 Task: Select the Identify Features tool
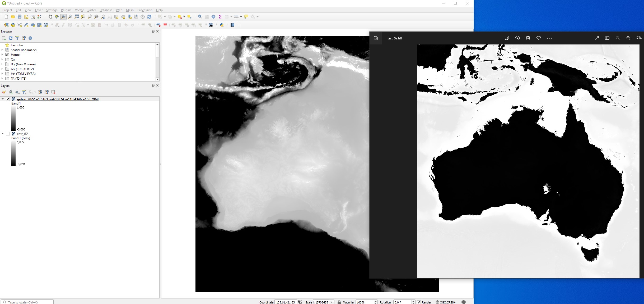pos(200,17)
